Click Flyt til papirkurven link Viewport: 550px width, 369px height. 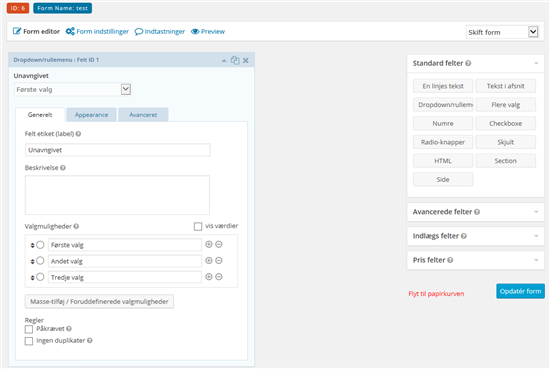[x=436, y=294]
